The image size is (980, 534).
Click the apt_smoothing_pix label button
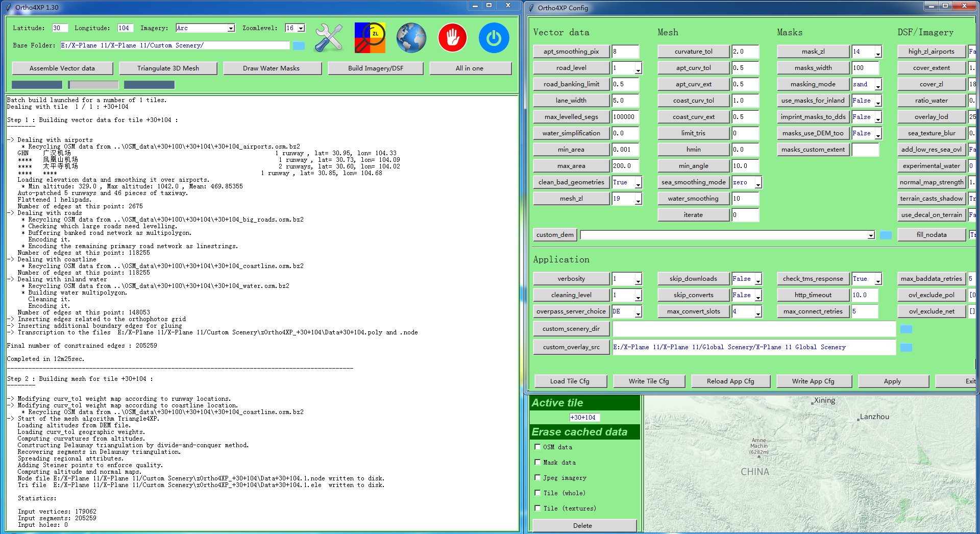571,52
